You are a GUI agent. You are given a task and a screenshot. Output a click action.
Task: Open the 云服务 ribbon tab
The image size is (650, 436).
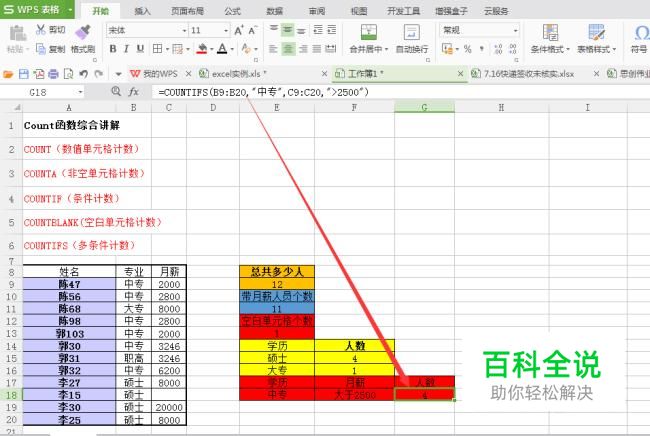click(x=496, y=11)
